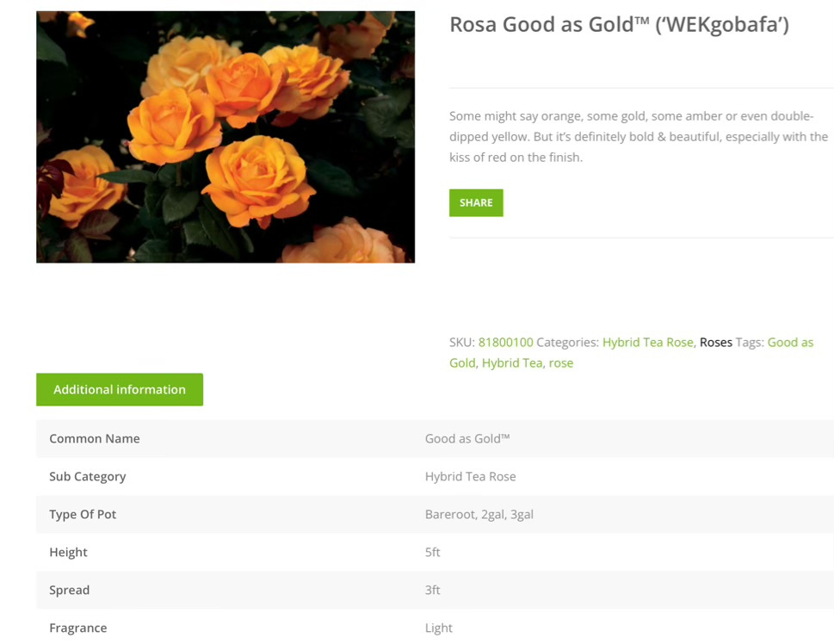Click the 3ft spread value

pos(433,590)
